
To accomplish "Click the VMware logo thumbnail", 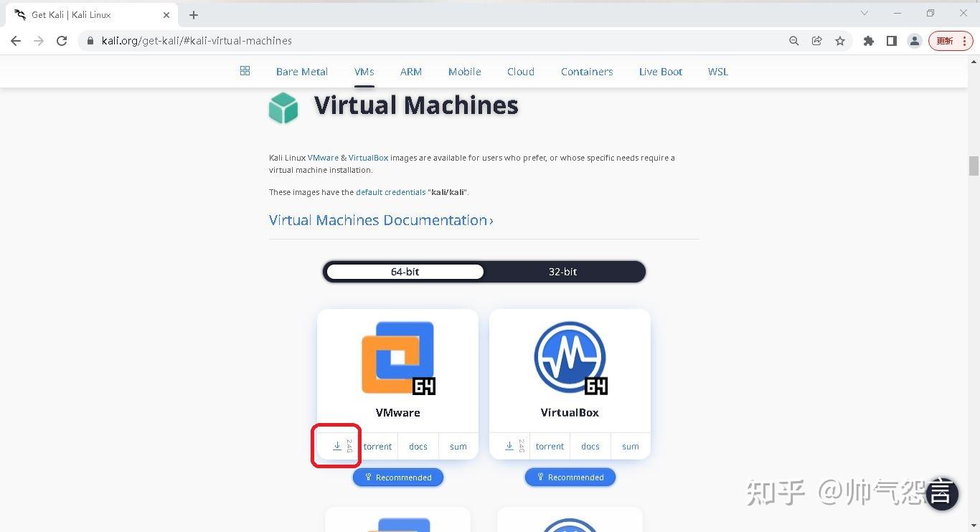I will pos(398,358).
